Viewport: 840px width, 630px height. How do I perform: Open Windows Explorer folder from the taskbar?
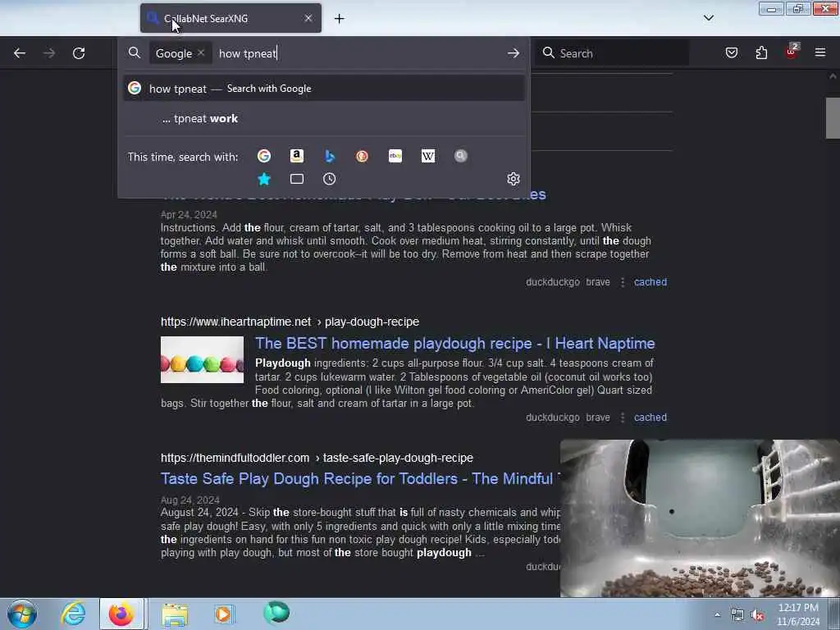(175, 614)
